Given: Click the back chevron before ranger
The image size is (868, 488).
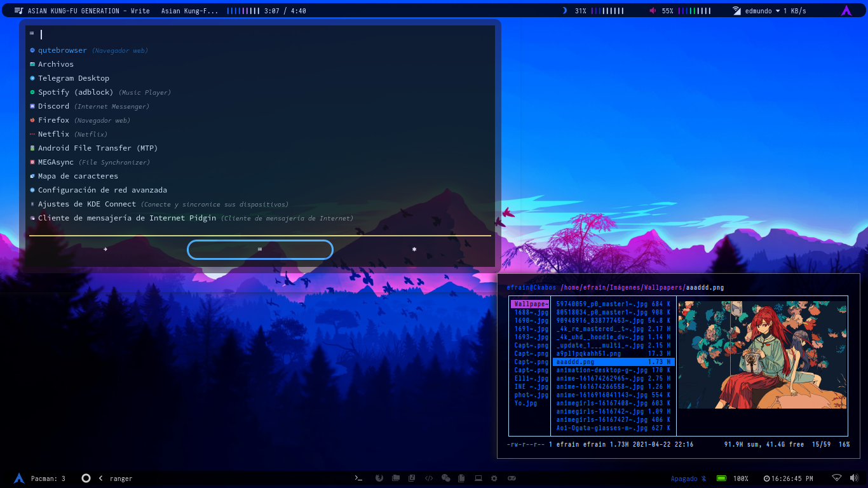Looking at the screenshot, I should 100,478.
